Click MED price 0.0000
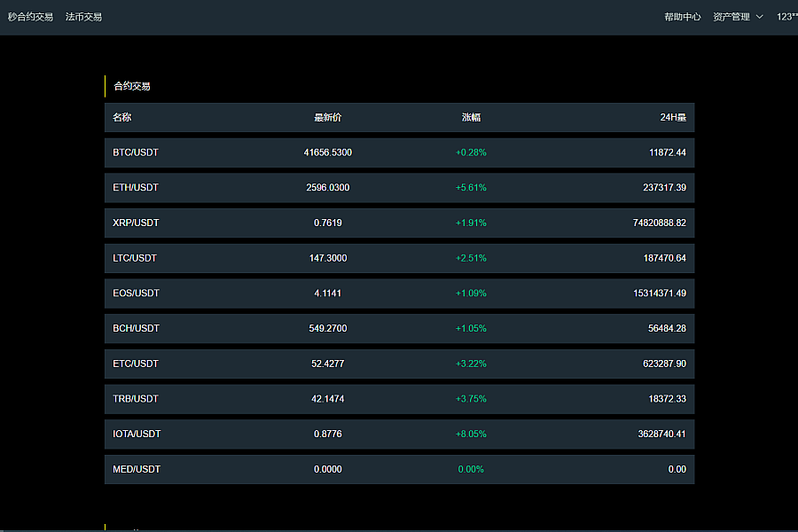 pos(328,469)
